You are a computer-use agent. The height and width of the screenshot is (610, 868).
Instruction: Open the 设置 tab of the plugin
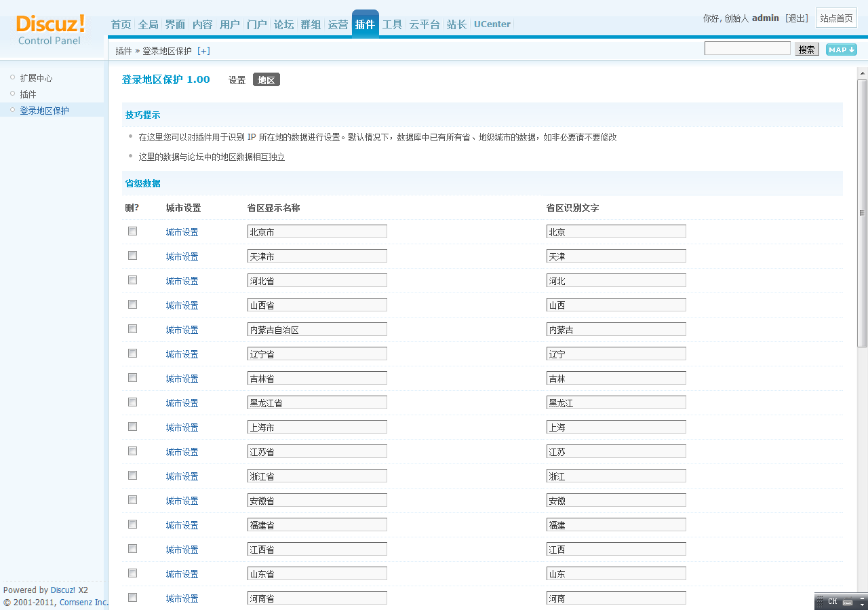click(237, 80)
